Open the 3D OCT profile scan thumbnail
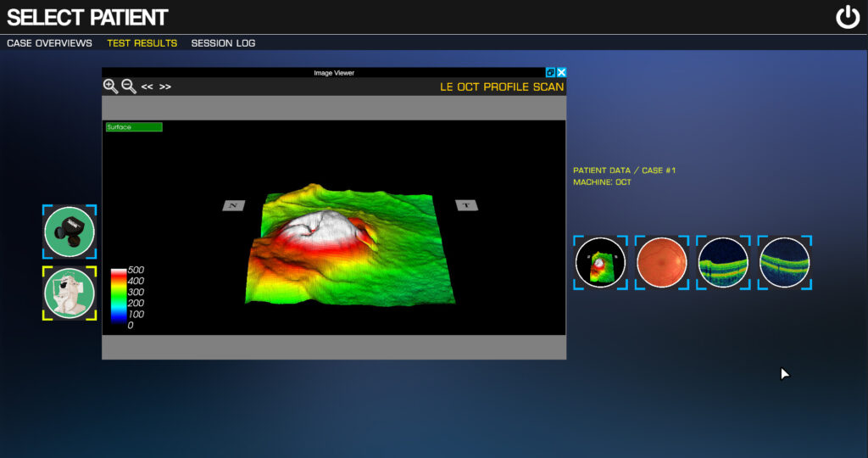Screen dimensions: 868x458 [x=600, y=262]
